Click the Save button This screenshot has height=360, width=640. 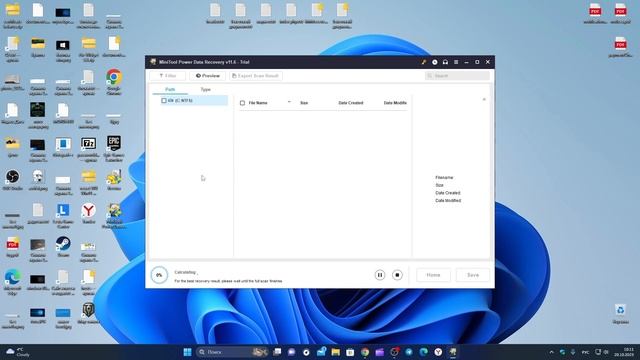click(473, 275)
